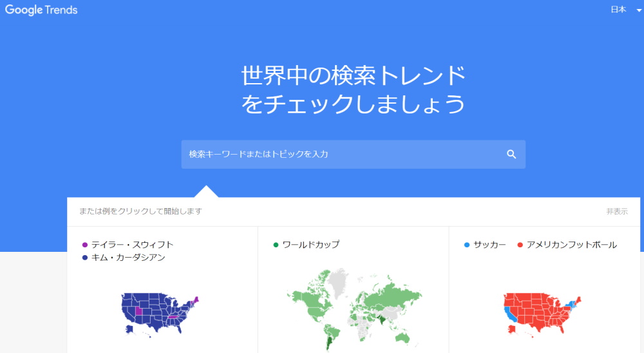Image resolution: width=644 pixels, height=353 pixels.
Task: Focus the 検索キーワードまたはトピックを入力 search field
Action: 353,154
